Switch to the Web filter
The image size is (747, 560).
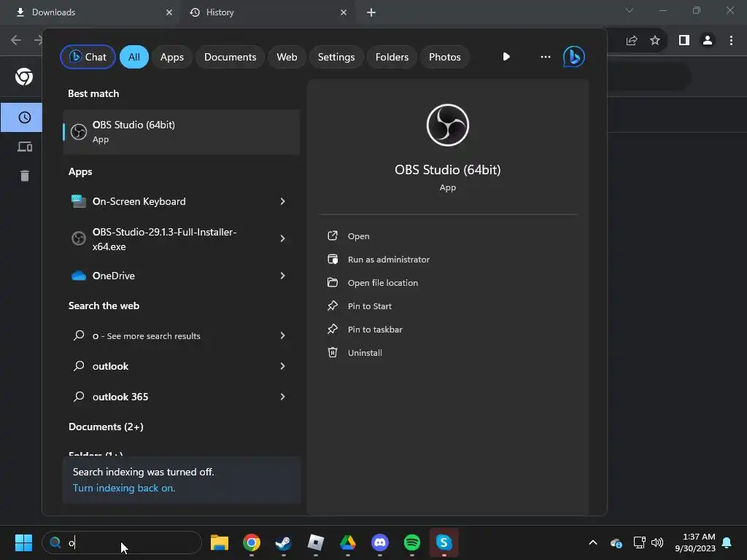pos(287,57)
